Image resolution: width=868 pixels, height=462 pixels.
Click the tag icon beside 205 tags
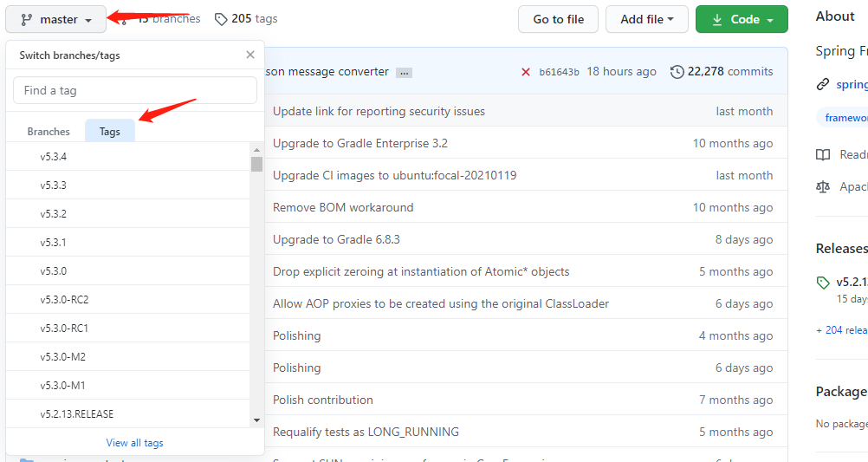tap(221, 19)
